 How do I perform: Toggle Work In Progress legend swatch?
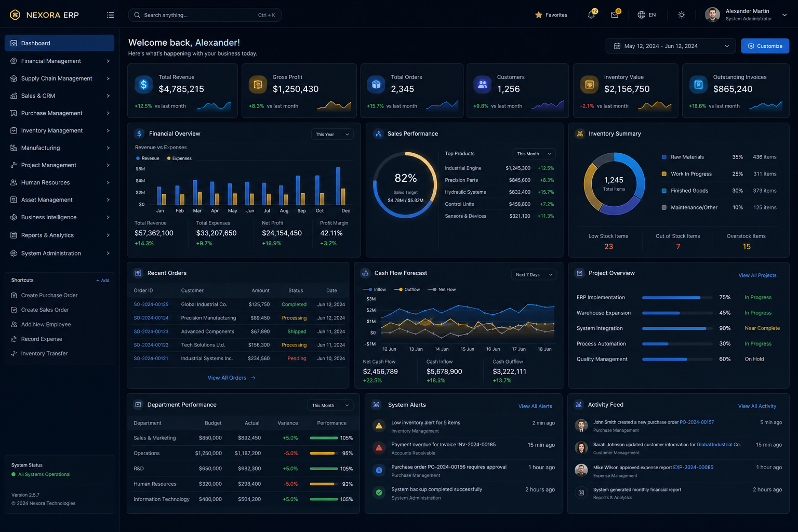click(x=664, y=174)
